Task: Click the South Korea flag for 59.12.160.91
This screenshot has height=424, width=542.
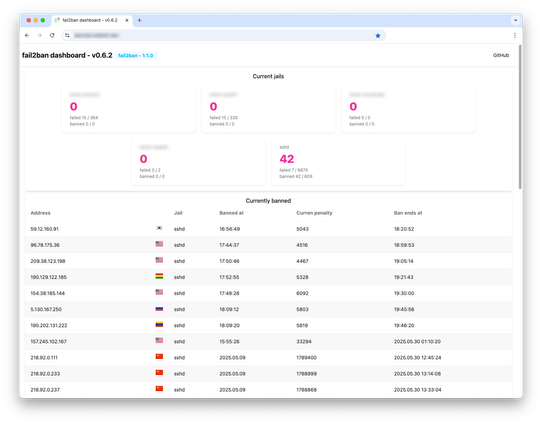Action: pyautogui.click(x=159, y=228)
